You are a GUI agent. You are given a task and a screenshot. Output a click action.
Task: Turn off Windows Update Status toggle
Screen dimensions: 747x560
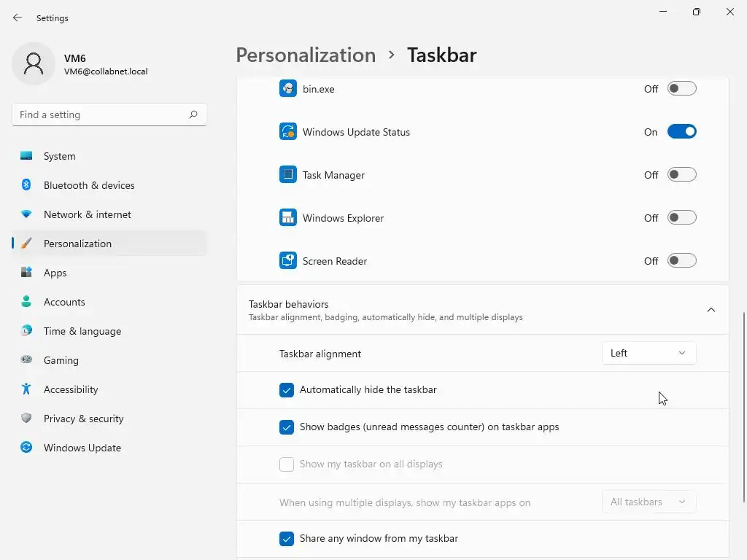tap(682, 131)
